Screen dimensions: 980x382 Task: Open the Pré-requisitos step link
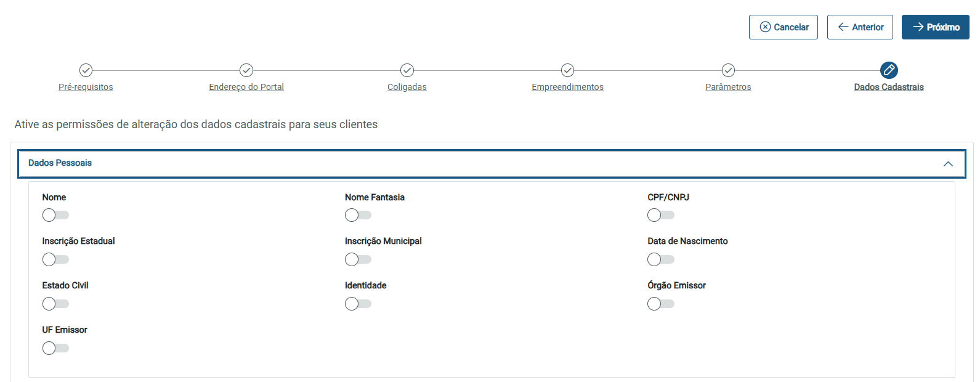coord(86,87)
